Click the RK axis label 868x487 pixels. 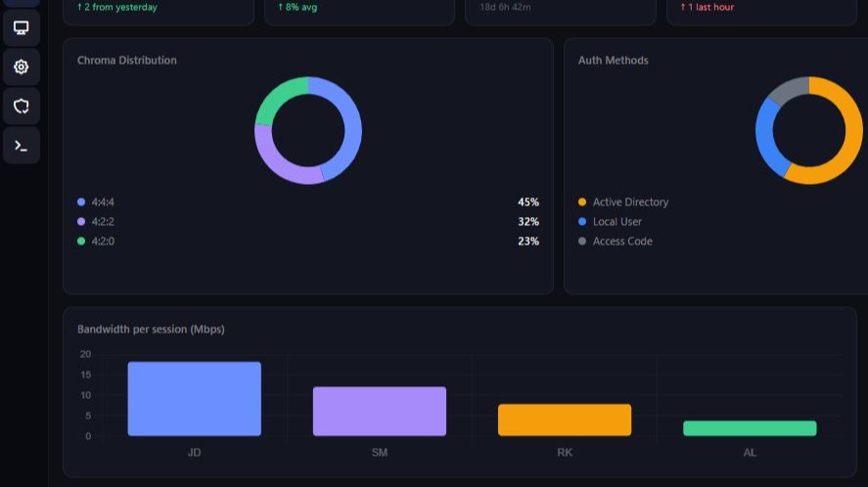[x=565, y=452]
